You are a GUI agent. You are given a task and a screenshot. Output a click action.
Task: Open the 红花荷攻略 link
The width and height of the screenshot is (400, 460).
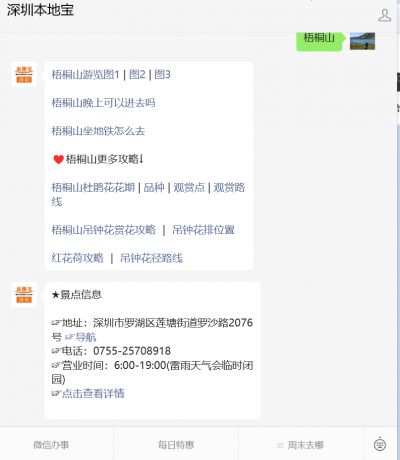coord(77,258)
